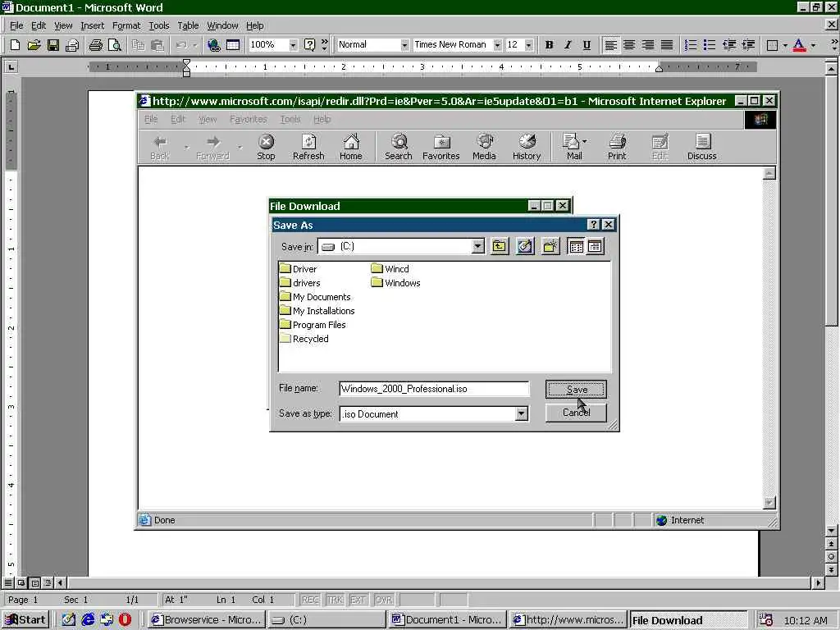Click the File name input field
Image resolution: width=840 pixels, height=630 pixels.
[434, 389]
